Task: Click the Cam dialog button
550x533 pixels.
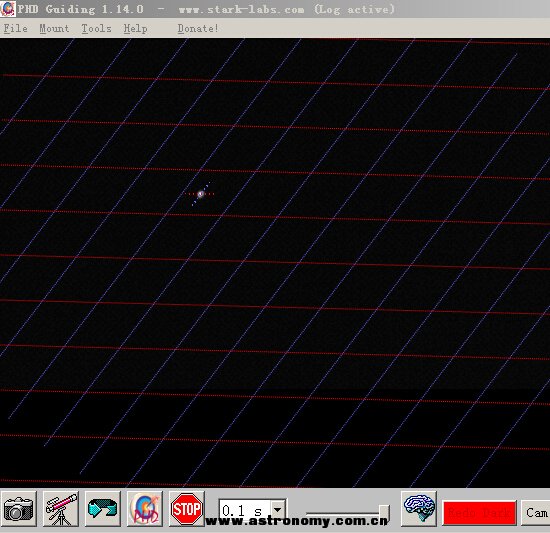Action: pyautogui.click(x=536, y=513)
